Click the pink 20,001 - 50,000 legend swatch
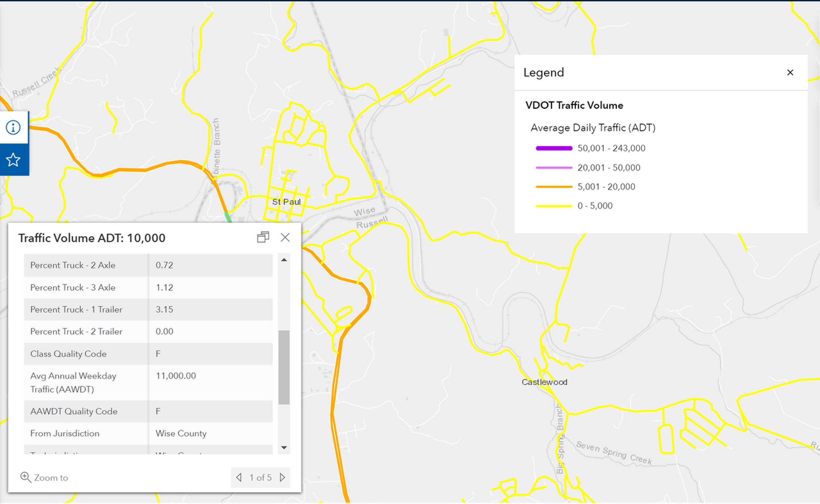 tap(554, 168)
